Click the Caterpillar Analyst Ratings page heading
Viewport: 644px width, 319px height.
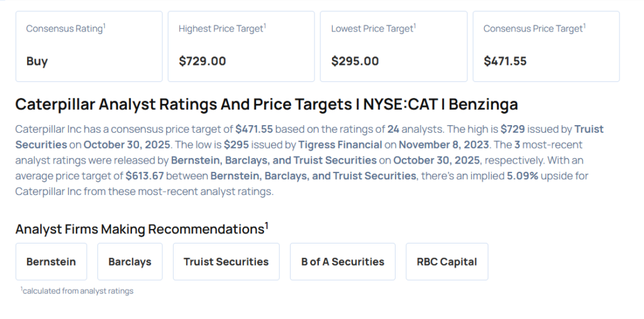(266, 104)
